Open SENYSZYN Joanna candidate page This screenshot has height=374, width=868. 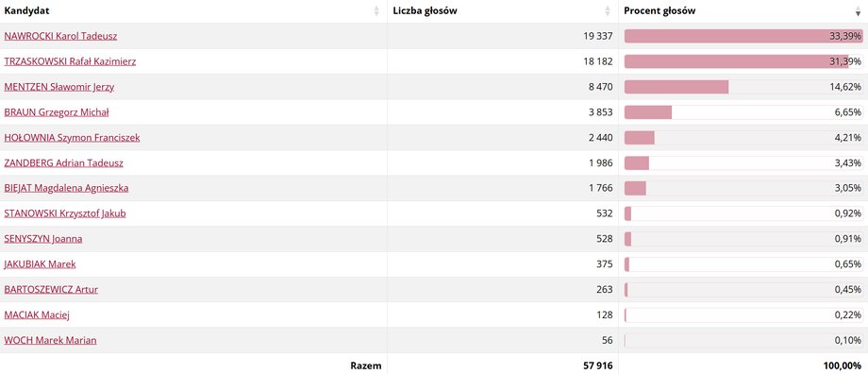pyautogui.click(x=43, y=239)
